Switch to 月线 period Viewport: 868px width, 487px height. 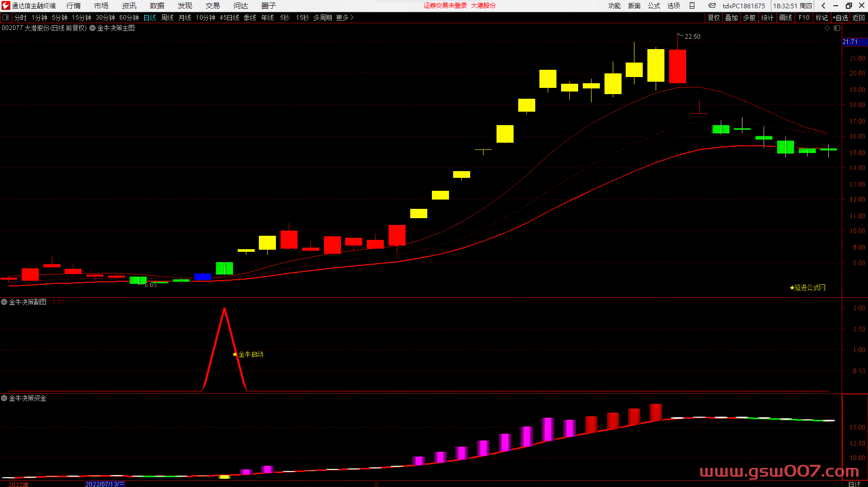185,18
